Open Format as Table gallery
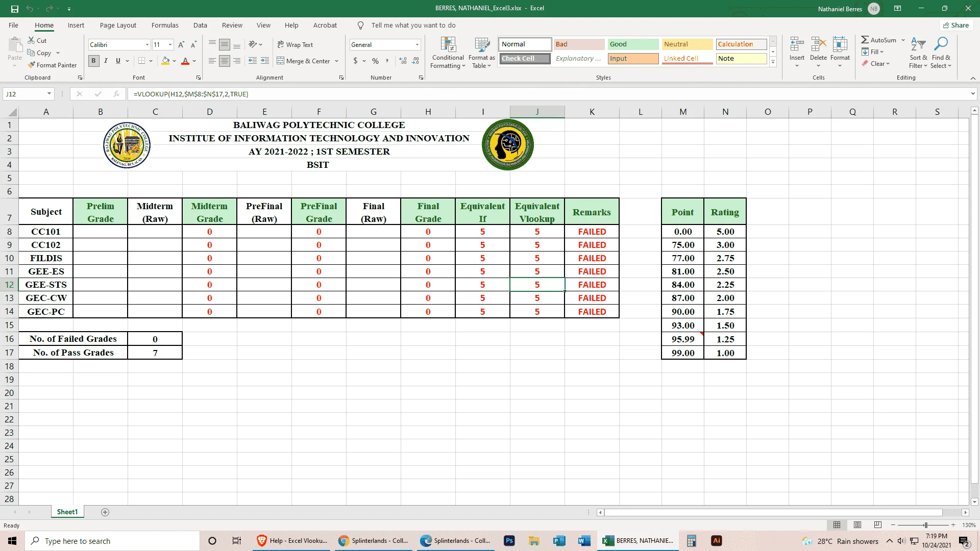This screenshot has height=551, width=980. click(482, 53)
